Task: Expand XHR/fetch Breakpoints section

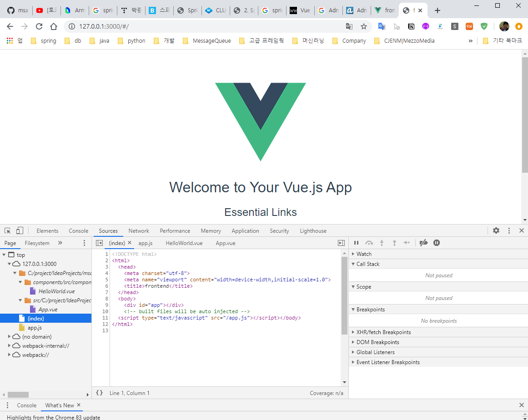Action: point(438,332)
